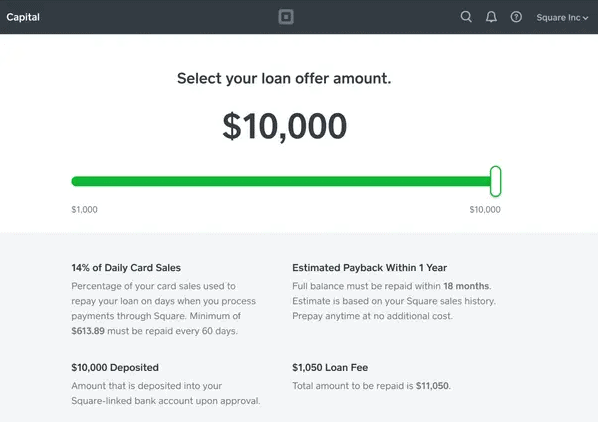Expand the Square Inc account dropdown
The height and width of the screenshot is (422, 598).
562,18
